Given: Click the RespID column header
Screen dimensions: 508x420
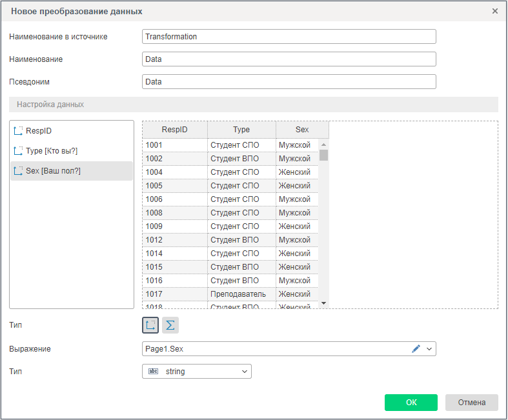Looking at the screenshot, I should (x=174, y=130).
